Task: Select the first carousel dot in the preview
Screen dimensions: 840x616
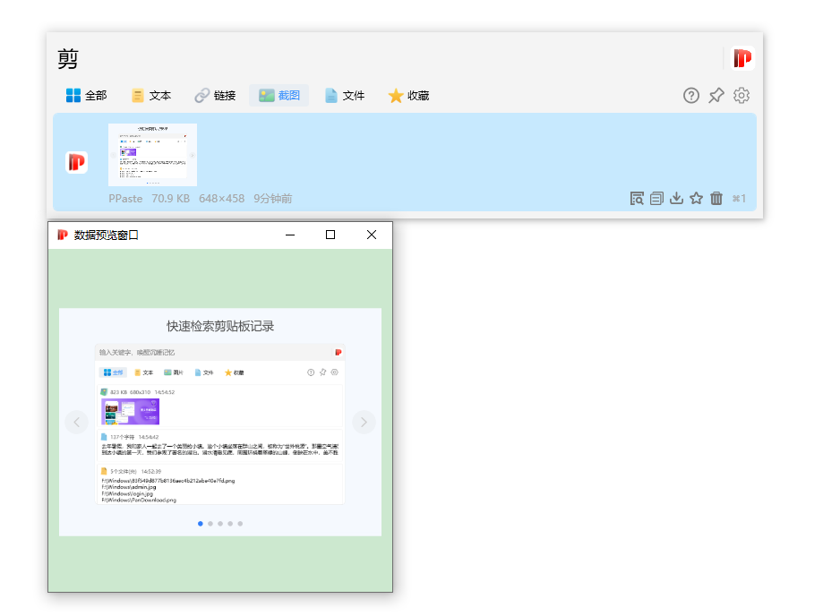Action: 201,524
